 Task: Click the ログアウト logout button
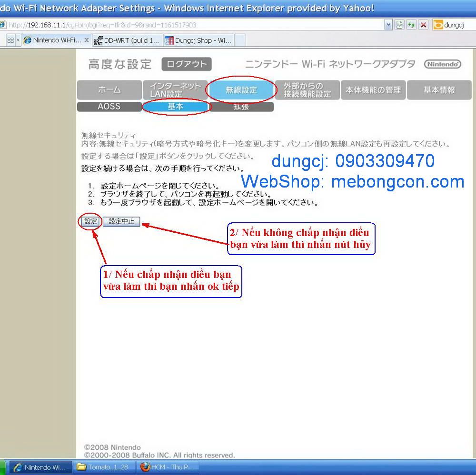(x=187, y=64)
